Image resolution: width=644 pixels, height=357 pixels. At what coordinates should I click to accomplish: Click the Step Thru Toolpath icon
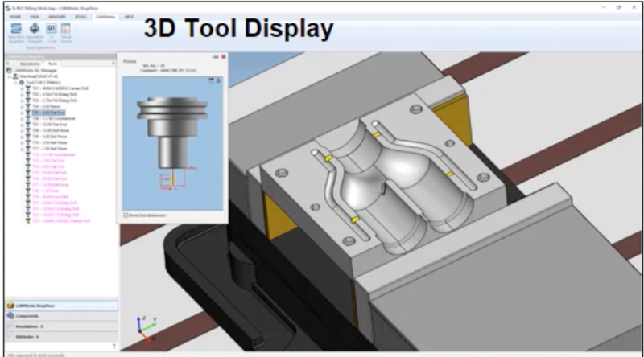click(16, 28)
